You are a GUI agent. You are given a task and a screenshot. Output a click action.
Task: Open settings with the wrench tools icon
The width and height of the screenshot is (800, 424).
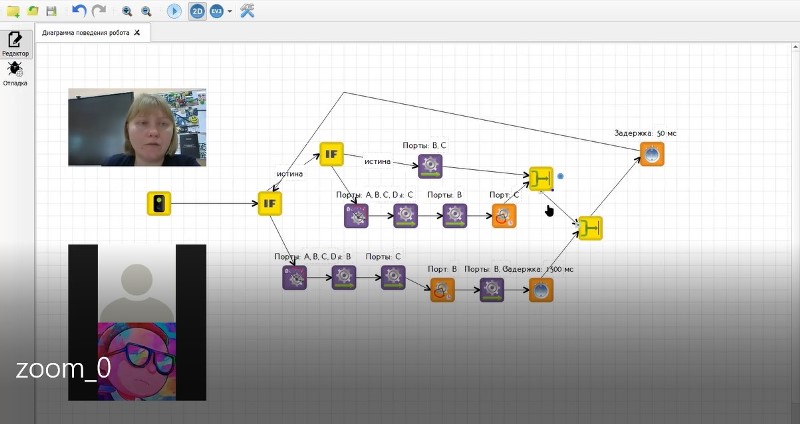(247, 11)
